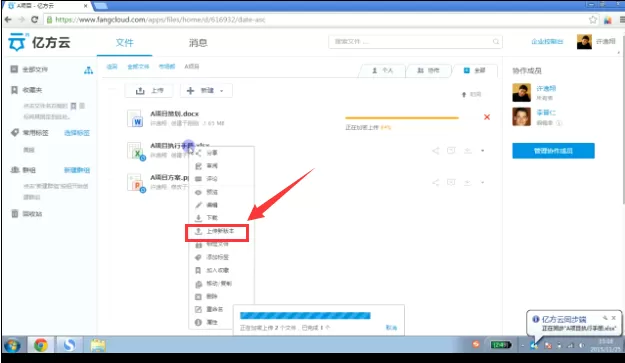This screenshot has width=625, height=363.
Task: Open the 企业控制台 link
Action: point(547,41)
